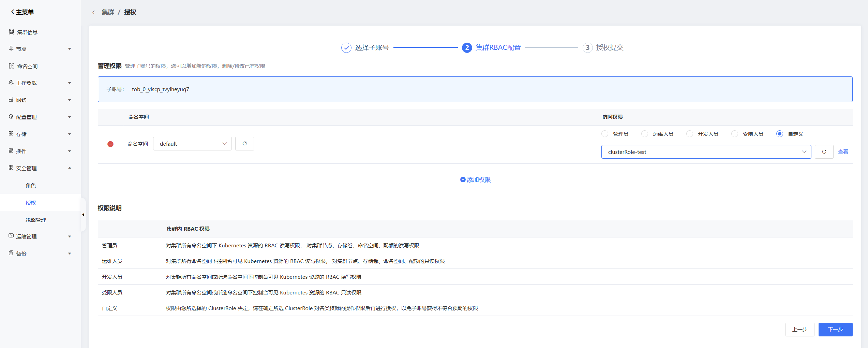Remove the default namespace row with red minus
This screenshot has width=868, height=348.
[x=110, y=144]
